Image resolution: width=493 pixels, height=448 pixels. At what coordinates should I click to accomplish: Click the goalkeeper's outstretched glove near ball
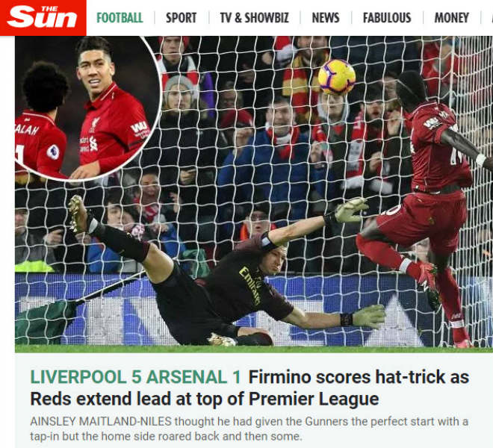click(x=351, y=210)
